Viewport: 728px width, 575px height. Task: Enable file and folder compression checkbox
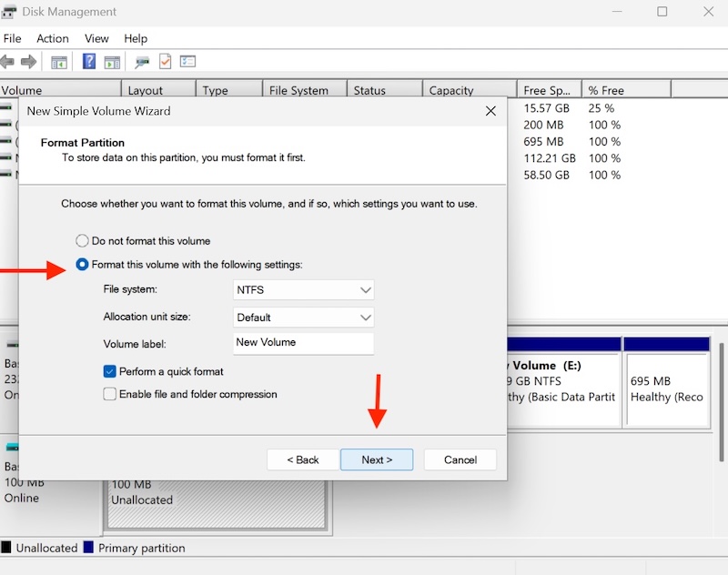tap(110, 395)
